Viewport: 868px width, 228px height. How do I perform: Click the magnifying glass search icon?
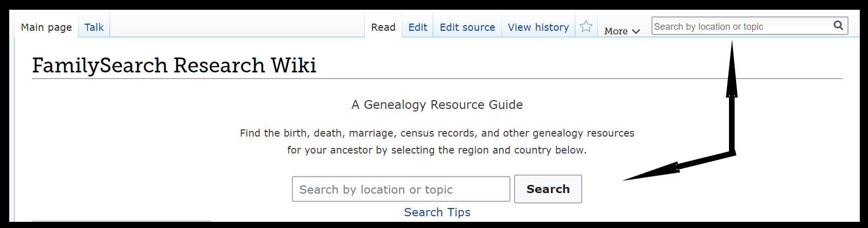(x=838, y=26)
